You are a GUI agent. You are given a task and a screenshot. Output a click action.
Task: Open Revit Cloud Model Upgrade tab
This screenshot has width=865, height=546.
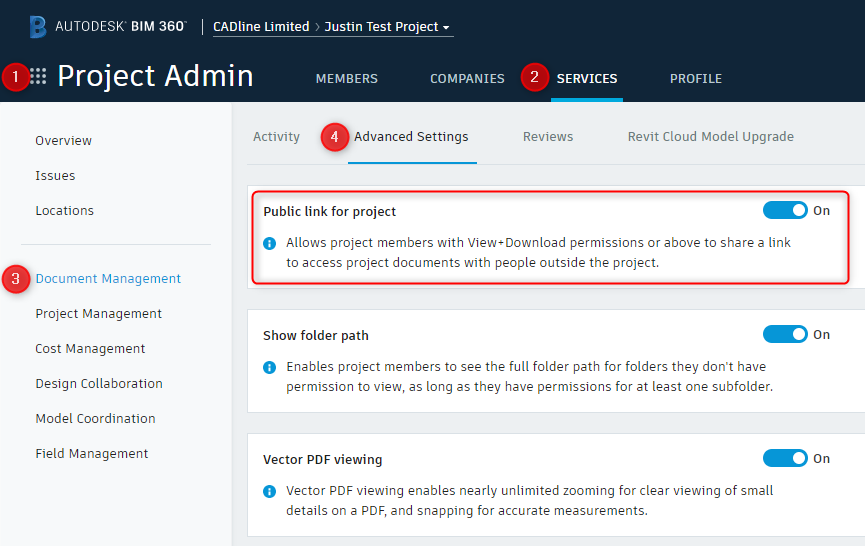[x=711, y=137]
